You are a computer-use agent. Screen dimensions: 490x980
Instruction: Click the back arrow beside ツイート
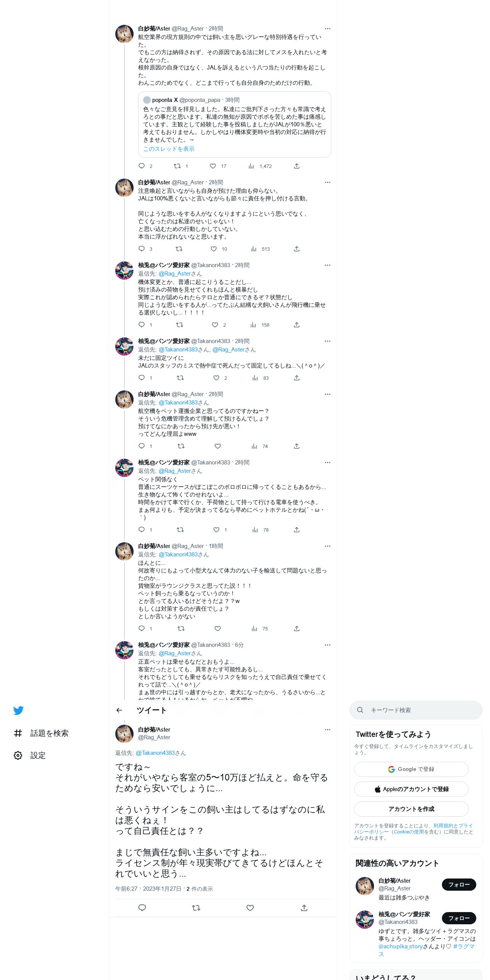point(119,710)
